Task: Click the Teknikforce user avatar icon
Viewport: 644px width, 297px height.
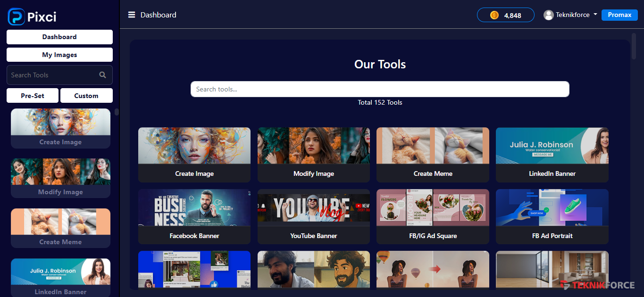Action: 548,15
